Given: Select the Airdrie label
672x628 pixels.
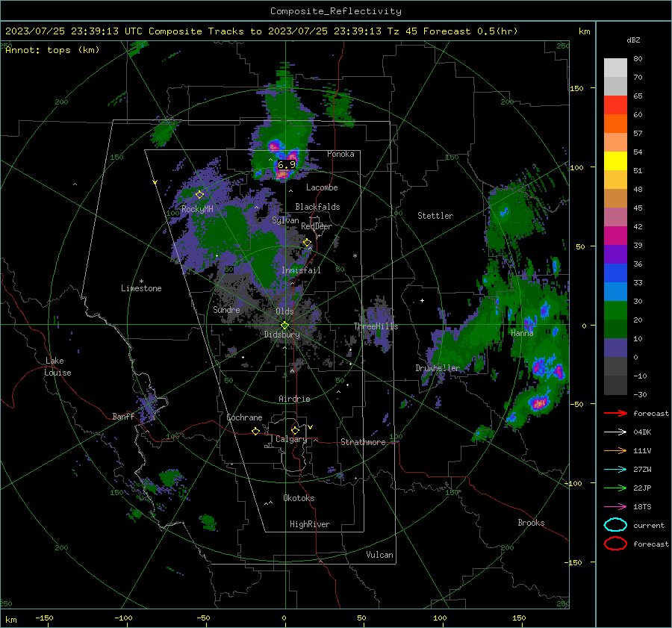Looking at the screenshot, I should [x=294, y=399].
